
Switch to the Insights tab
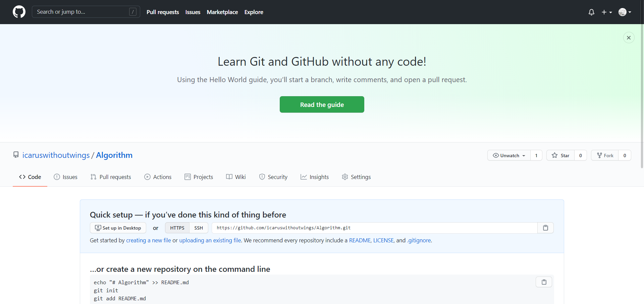click(315, 177)
